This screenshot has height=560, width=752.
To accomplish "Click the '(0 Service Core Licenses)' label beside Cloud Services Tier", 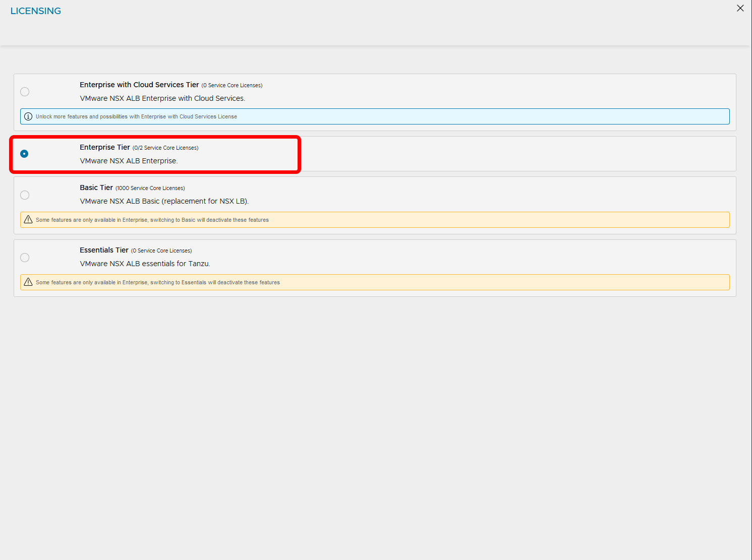I will click(x=232, y=85).
